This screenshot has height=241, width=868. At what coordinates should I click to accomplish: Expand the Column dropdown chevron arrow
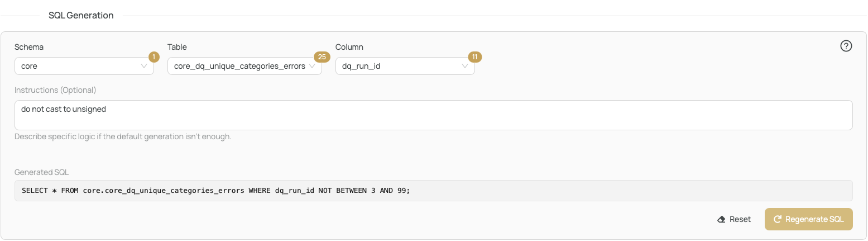coord(465,66)
